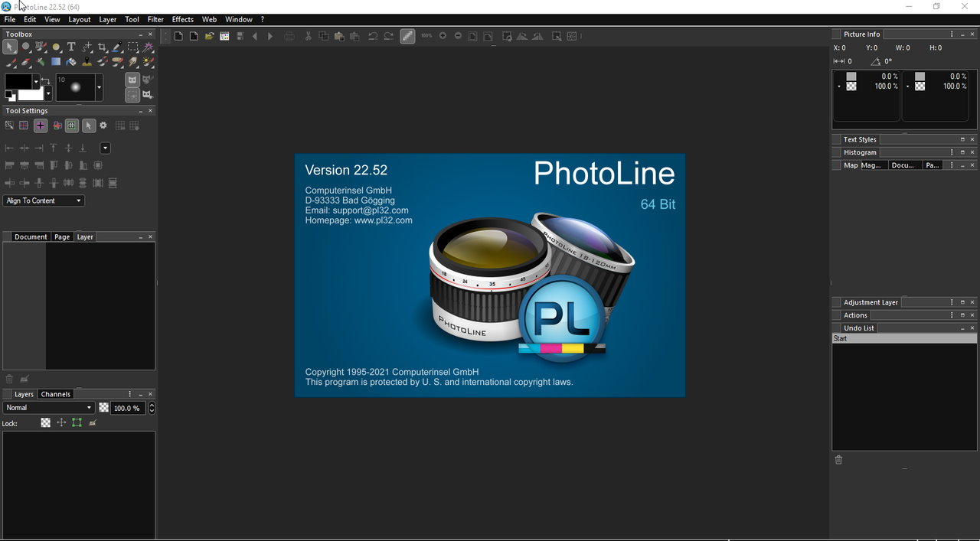
Task: Toggle the cat mask mode button in Toolbox
Action: tap(132, 80)
